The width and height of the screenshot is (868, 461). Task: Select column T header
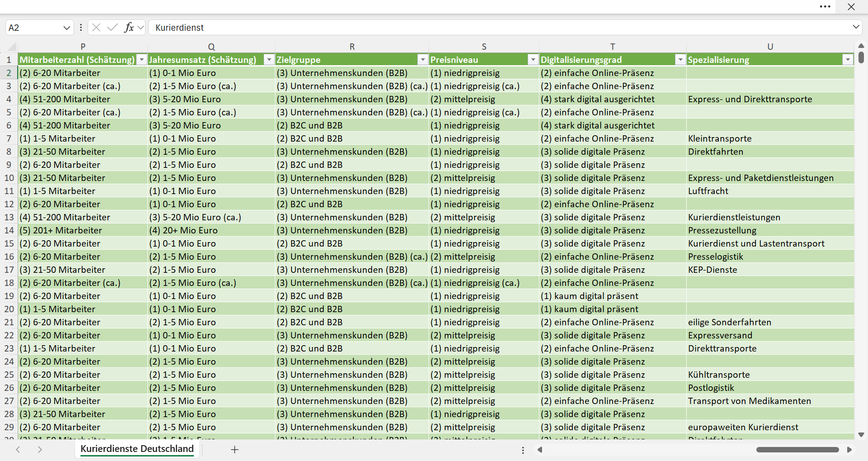point(613,47)
